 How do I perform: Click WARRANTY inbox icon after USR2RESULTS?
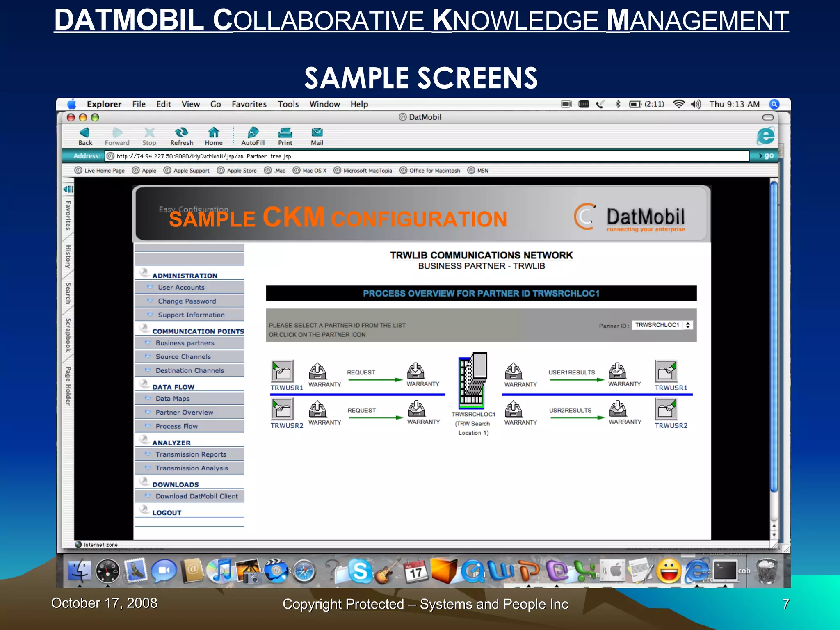[x=618, y=409]
